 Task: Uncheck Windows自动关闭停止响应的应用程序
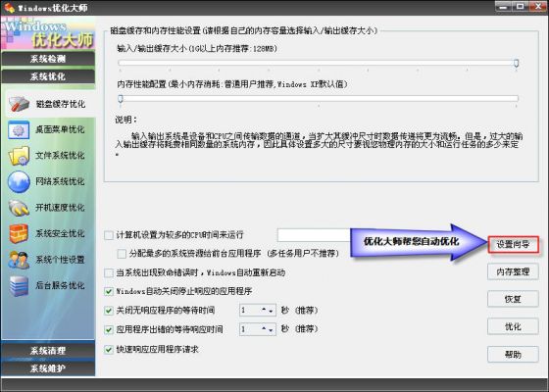coord(109,291)
